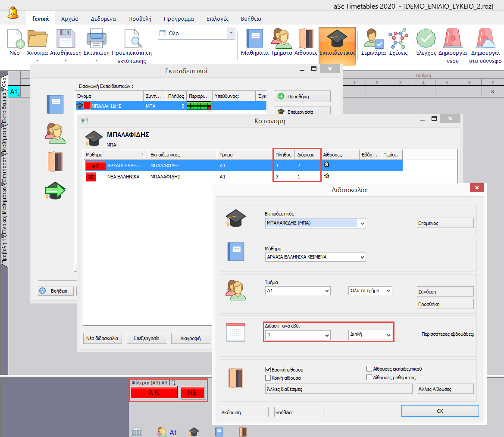Click the Νέα διδασκαλία button
The width and height of the screenshot is (504, 437).
[102, 338]
